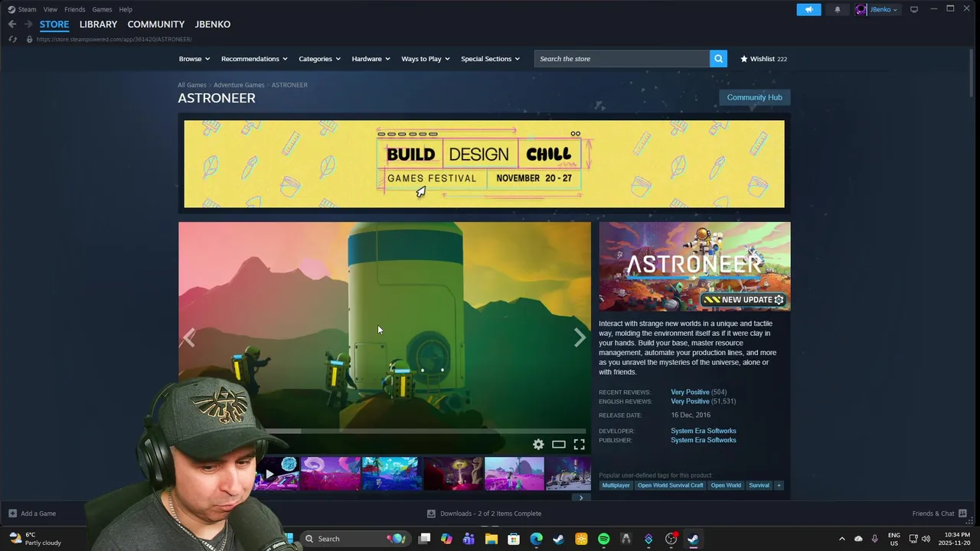Viewport: 980px width, 551px height.
Task: Select the dark mushroom screenshot thumbnail
Action: coord(453,474)
